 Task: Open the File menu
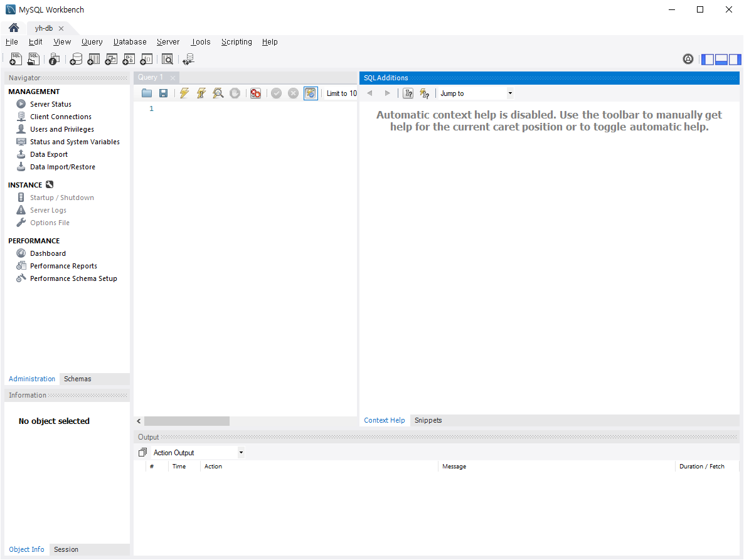pos(12,42)
